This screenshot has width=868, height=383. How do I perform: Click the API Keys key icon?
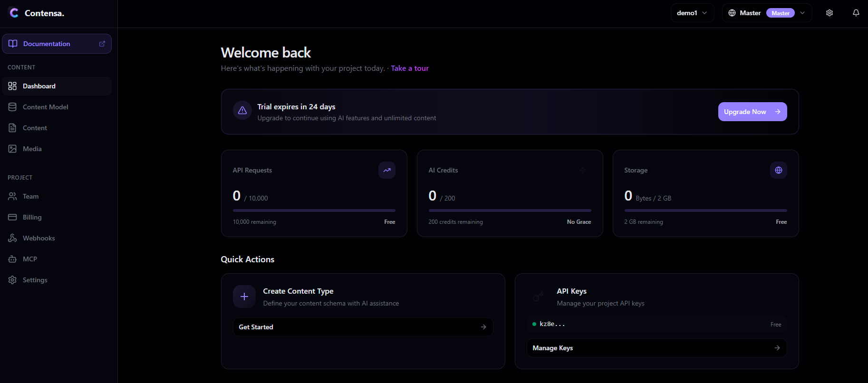point(538,297)
